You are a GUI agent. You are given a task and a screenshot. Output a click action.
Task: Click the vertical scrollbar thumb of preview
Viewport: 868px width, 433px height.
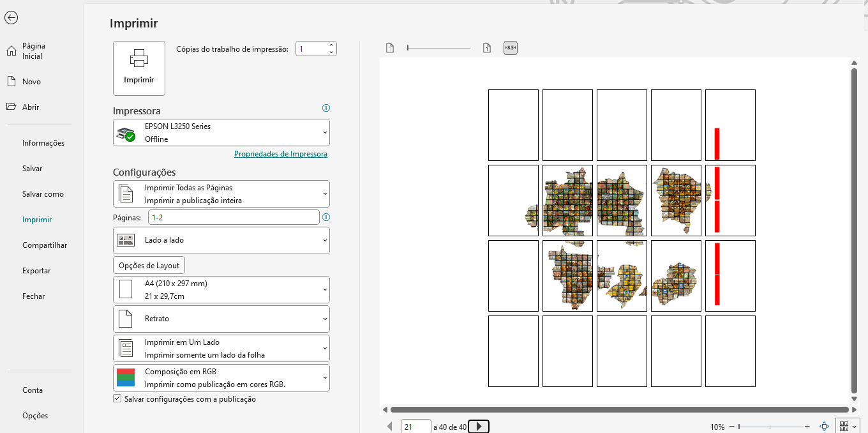pos(854,231)
